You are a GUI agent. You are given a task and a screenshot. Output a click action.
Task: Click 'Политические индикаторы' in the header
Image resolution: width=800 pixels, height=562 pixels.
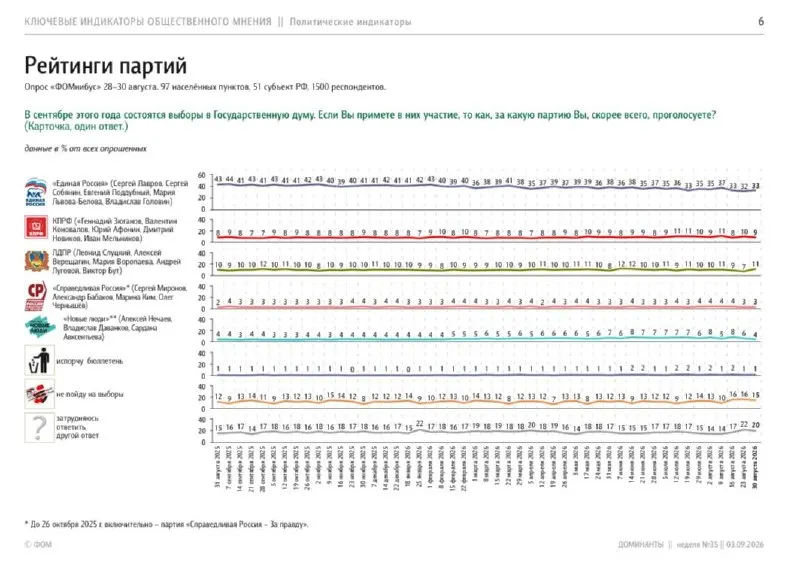click(x=351, y=22)
